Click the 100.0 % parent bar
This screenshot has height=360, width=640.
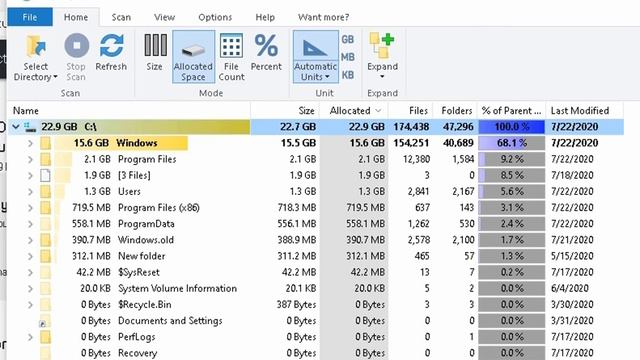click(x=511, y=127)
